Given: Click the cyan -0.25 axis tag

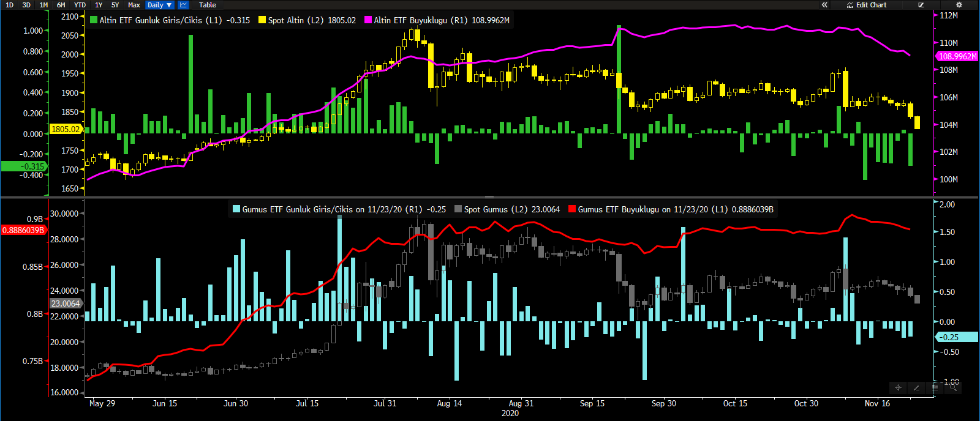Looking at the screenshot, I should tap(957, 337).
